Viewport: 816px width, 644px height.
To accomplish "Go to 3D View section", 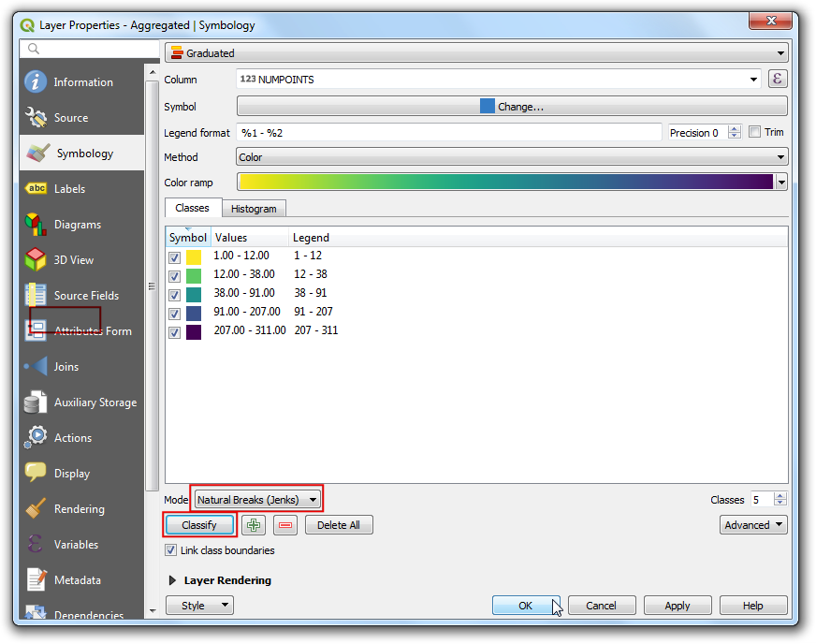I will click(73, 260).
